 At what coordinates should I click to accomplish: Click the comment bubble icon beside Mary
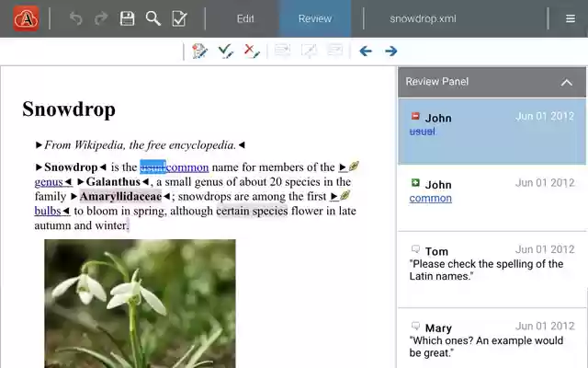point(415,326)
